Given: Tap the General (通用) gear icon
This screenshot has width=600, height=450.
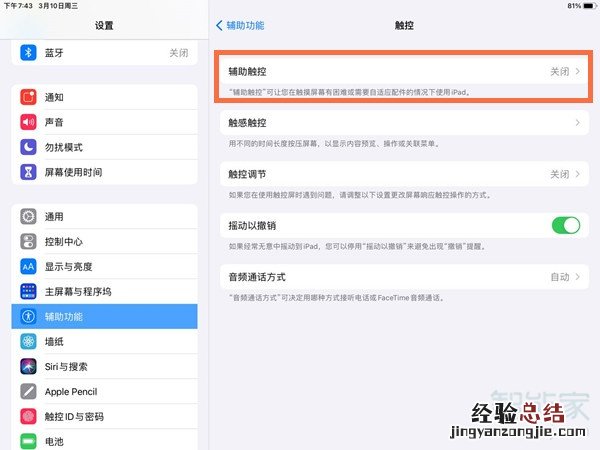Looking at the screenshot, I should coord(28,217).
